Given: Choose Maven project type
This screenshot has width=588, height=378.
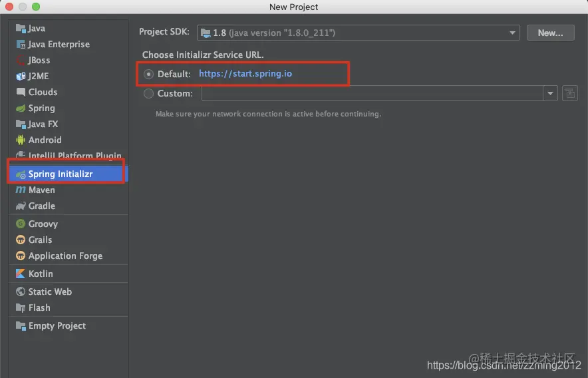Looking at the screenshot, I should 69,190.
